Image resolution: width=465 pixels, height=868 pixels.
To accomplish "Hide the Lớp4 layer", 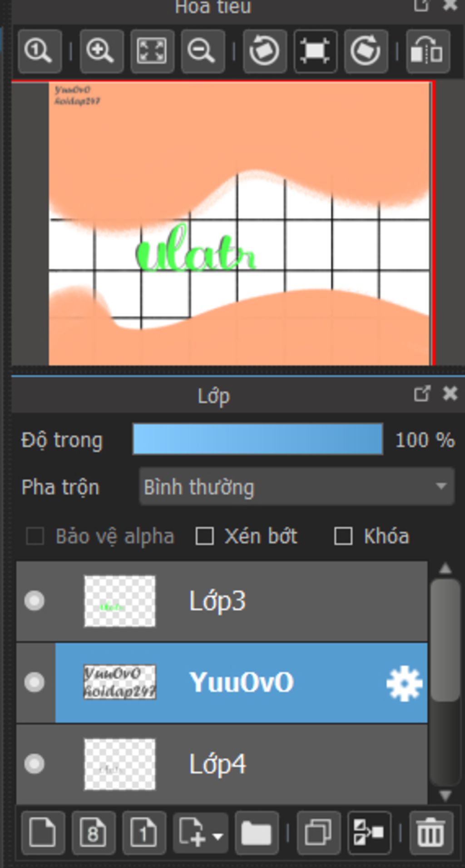I will [35, 764].
